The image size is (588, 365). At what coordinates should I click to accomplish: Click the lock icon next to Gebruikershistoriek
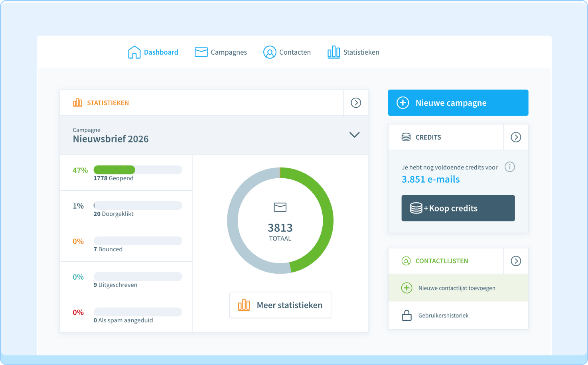(406, 316)
